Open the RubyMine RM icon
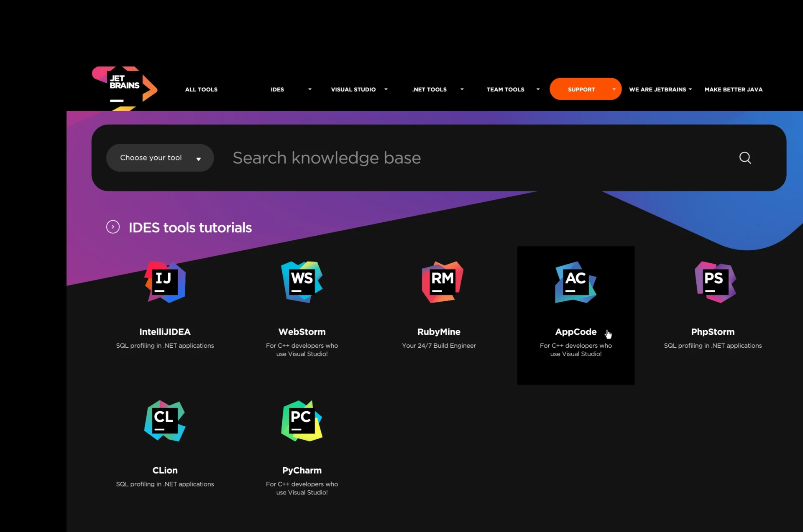This screenshot has width=803, height=532. (x=442, y=282)
